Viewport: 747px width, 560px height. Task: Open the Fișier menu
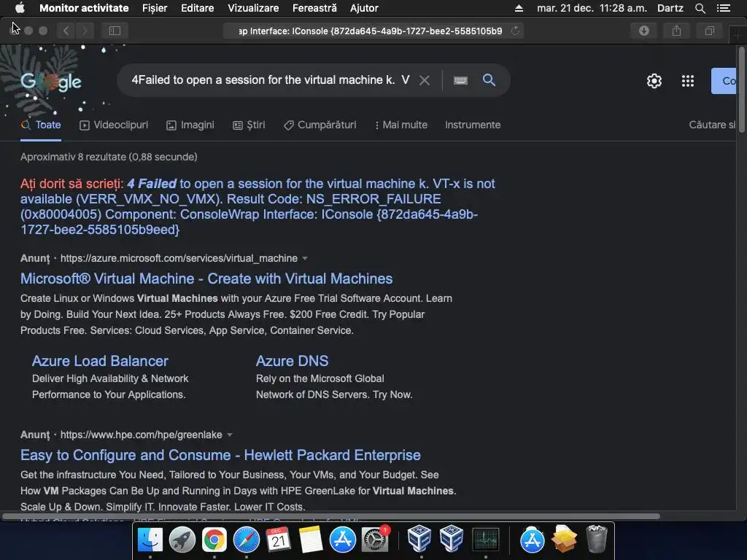point(155,8)
